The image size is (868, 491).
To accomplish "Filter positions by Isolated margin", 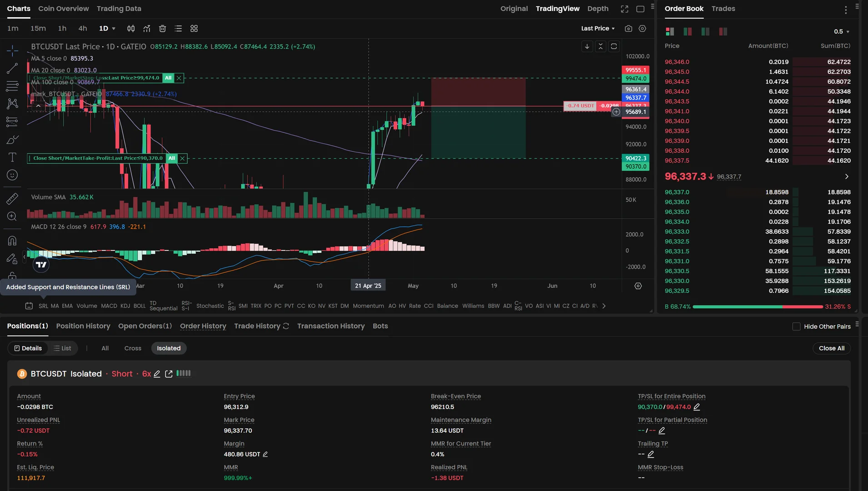I will click(x=169, y=349).
